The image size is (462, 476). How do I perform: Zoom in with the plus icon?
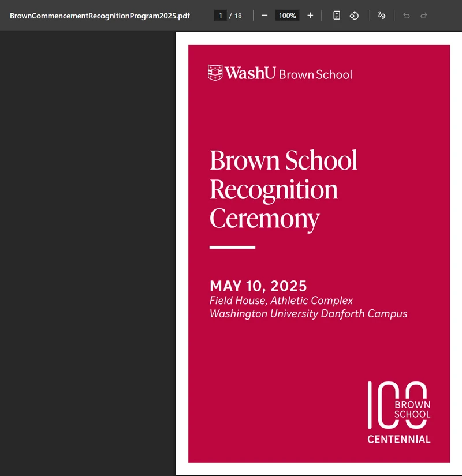coord(310,16)
